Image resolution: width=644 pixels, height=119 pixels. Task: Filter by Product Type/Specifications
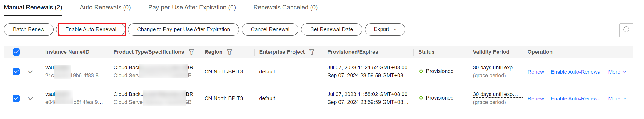(x=191, y=52)
